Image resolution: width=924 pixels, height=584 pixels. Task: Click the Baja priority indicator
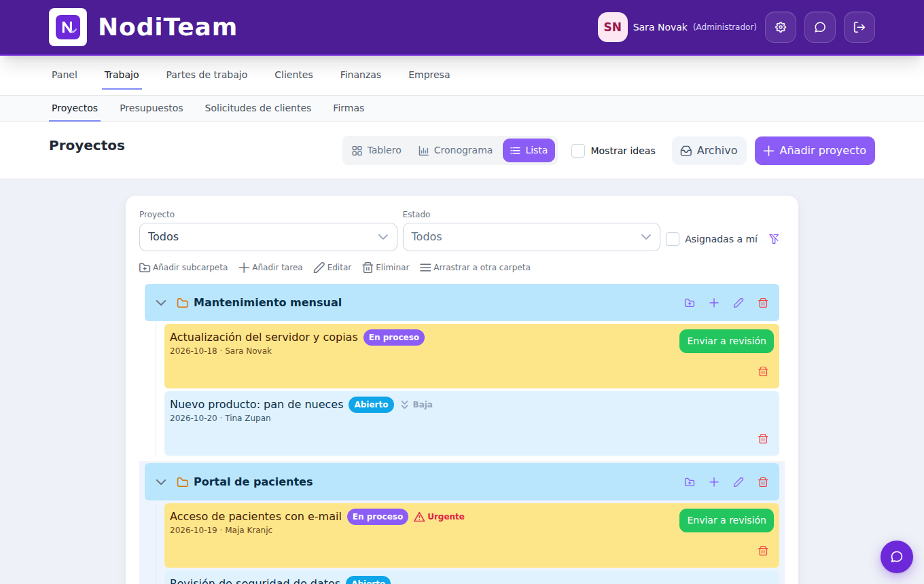pyautogui.click(x=416, y=405)
